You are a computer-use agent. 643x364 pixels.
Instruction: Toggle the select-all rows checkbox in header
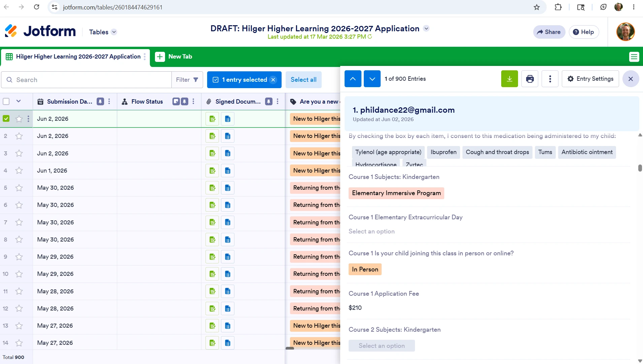[6, 101]
